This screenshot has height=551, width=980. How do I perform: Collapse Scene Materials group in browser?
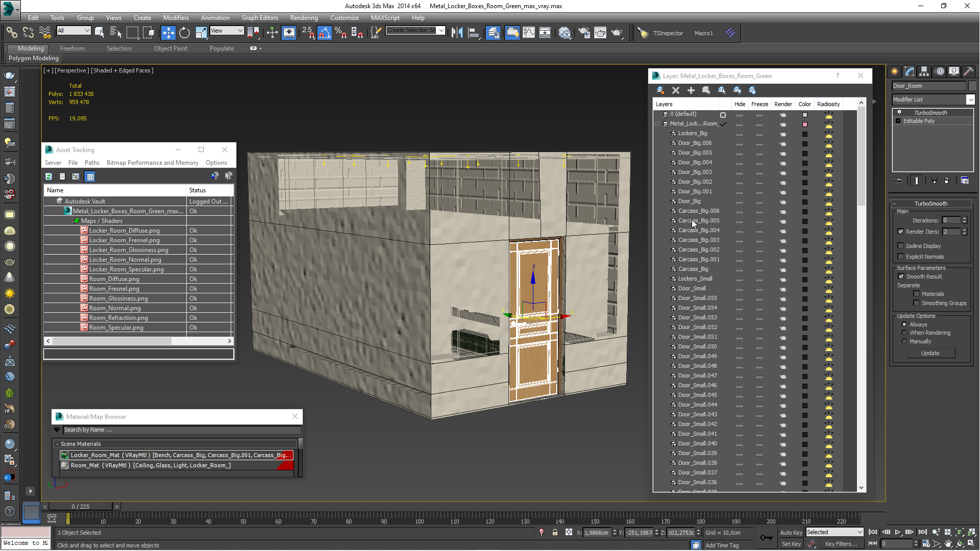point(57,444)
